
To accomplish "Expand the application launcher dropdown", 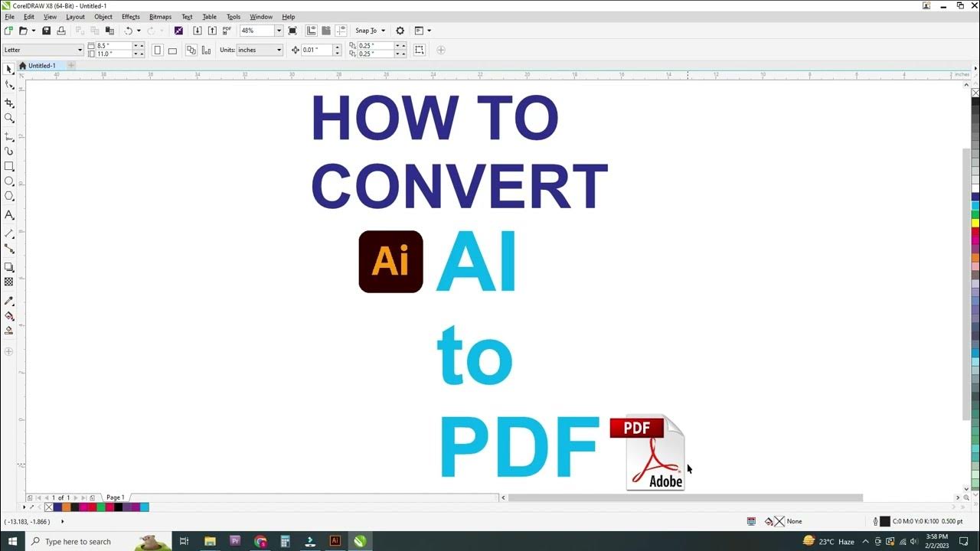I will [429, 31].
